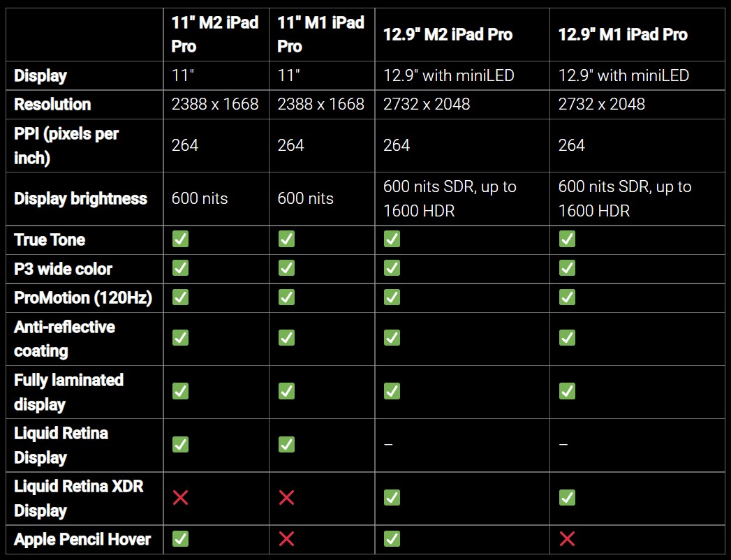Click the Liquid Retina XDR checkmark for 12.9" M2
The height and width of the screenshot is (560, 731).
point(392,498)
